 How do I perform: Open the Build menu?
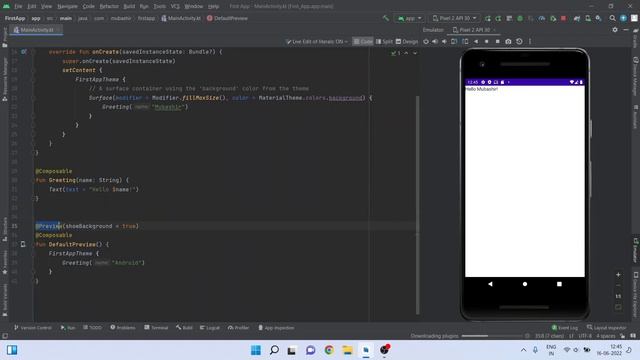point(129,7)
